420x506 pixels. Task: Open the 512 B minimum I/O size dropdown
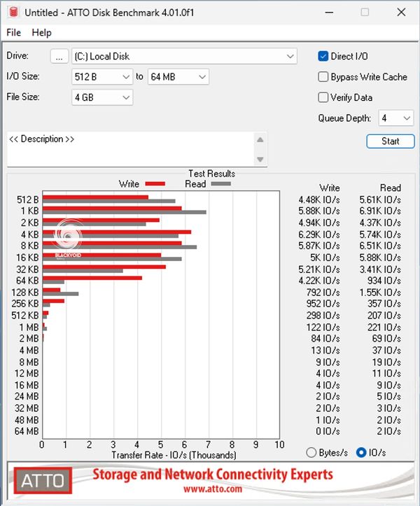point(126,77)
